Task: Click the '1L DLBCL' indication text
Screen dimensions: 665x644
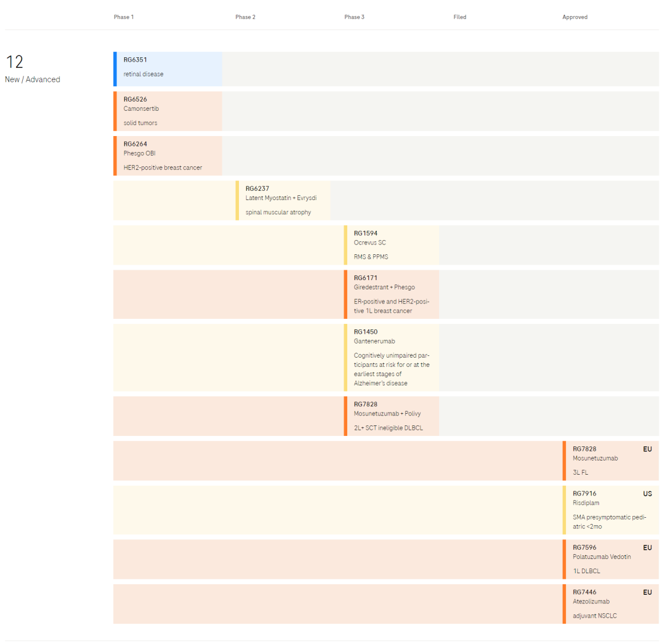Action: click(x=587, y=571)
